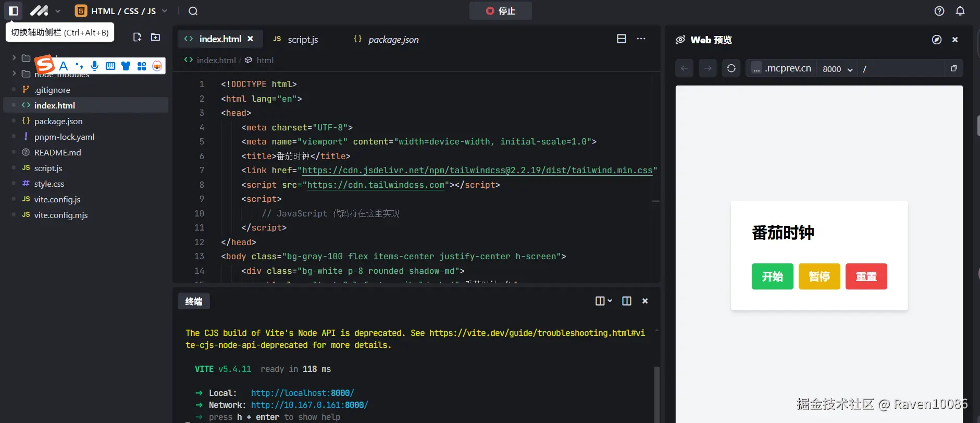Create a new file with the new file icon
Viewport: 980px width, 423px height.
(x=137, y=37)
